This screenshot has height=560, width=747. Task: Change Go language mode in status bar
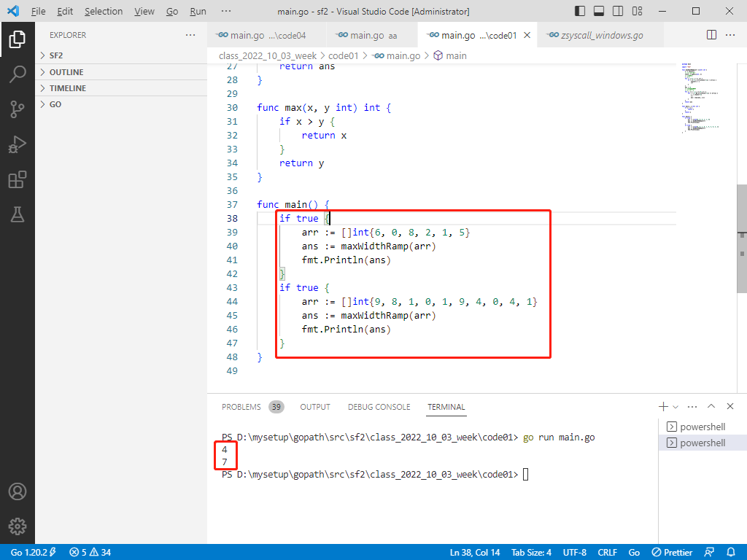pyautogui.click(x=634, y=553)
